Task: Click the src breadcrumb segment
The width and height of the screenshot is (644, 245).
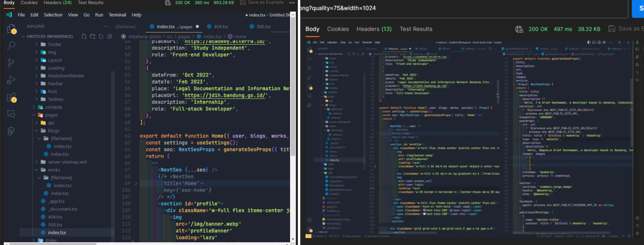Action: [169, 36]
